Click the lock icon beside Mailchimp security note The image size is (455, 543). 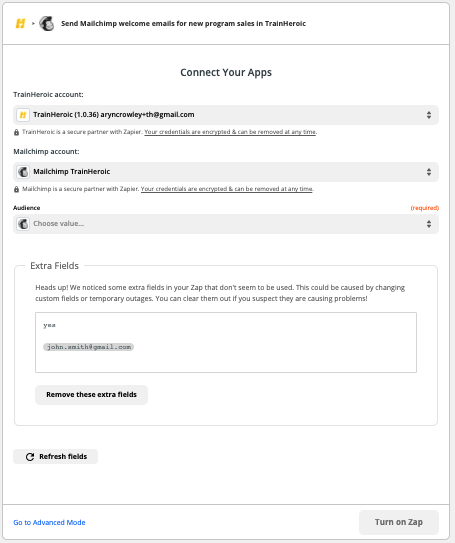pos(16,189)
